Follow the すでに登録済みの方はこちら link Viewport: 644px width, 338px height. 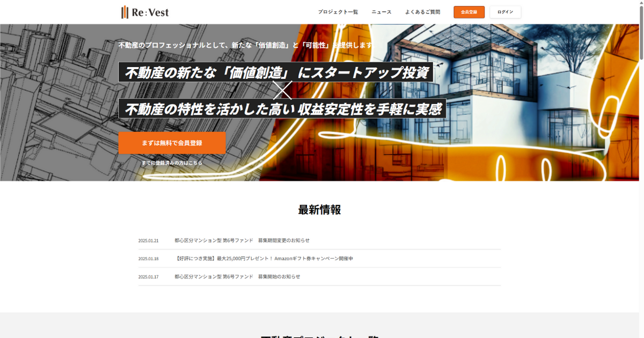point(172,163)
